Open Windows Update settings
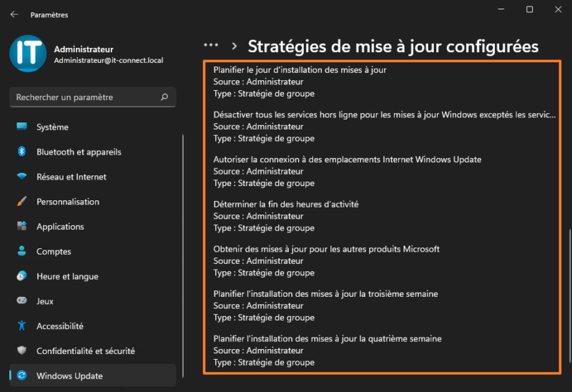The height and width of the screenshot is (392, 572). click(x=93, y=376)
